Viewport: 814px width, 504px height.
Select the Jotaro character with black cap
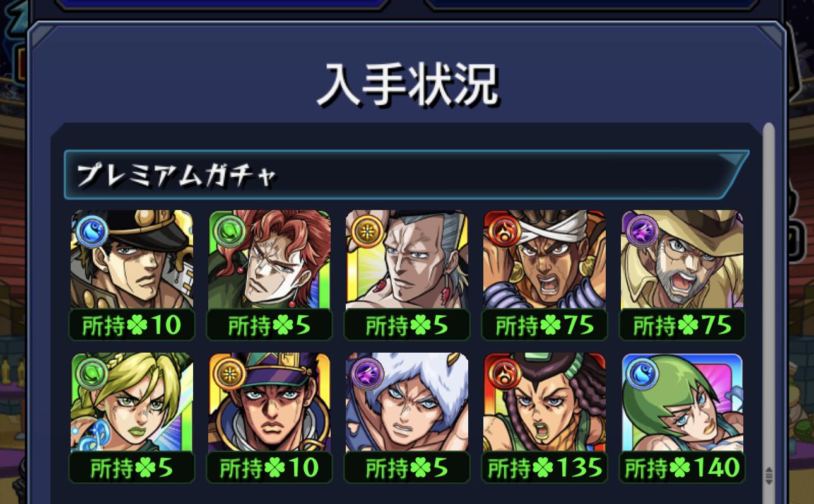132,259
